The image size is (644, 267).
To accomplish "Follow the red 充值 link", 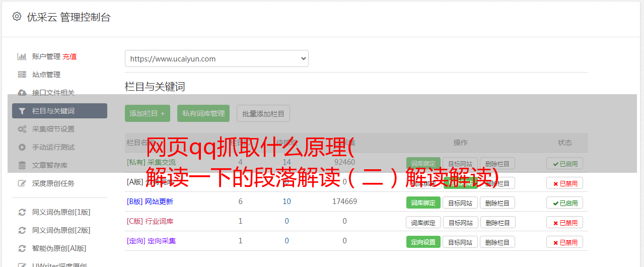I will [69, 56].
